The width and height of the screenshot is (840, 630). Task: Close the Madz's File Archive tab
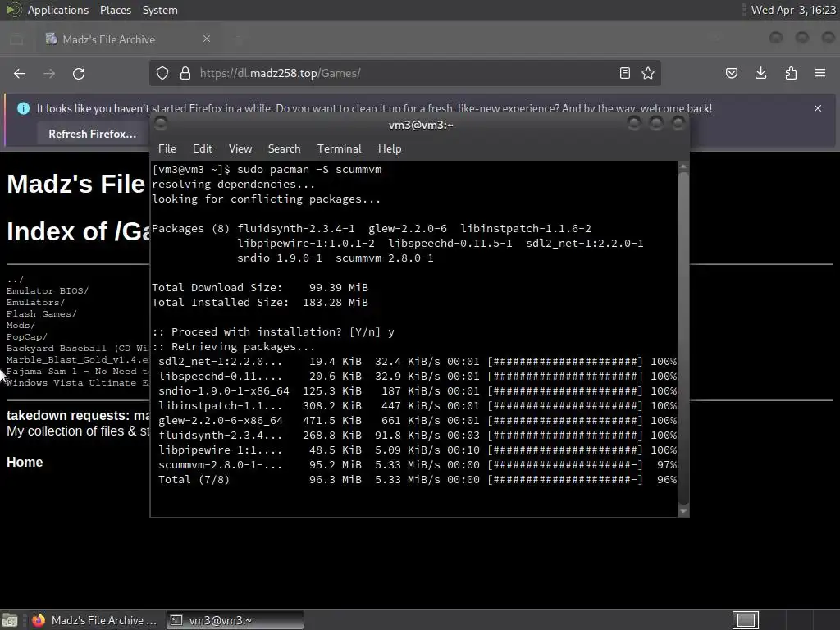pos(207,39)
